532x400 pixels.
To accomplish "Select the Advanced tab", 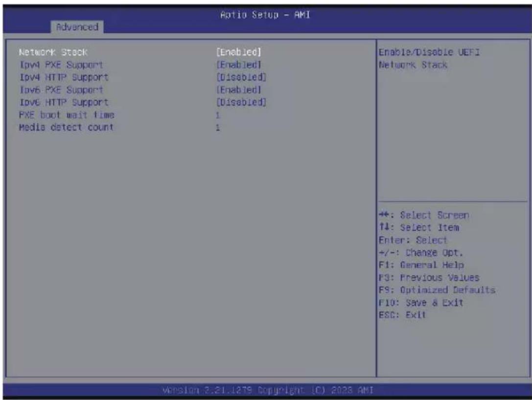I will [77, 27].
